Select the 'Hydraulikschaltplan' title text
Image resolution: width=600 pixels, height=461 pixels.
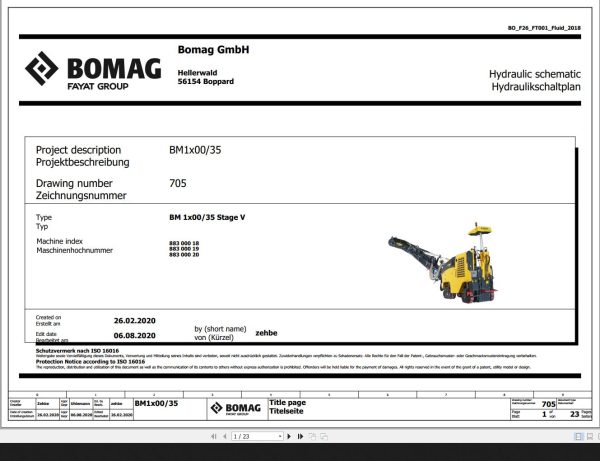point(536,87)
